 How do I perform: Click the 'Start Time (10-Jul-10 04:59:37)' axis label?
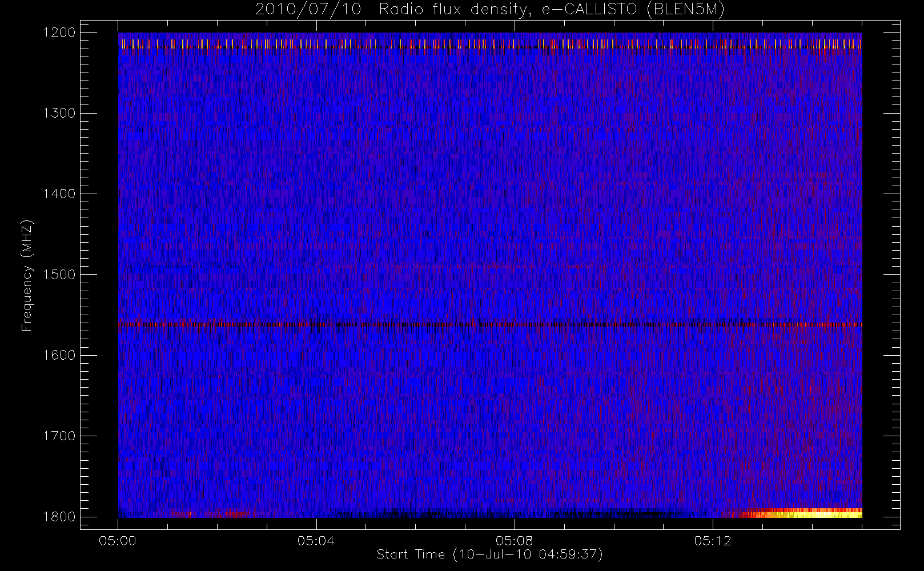(490, 554)
